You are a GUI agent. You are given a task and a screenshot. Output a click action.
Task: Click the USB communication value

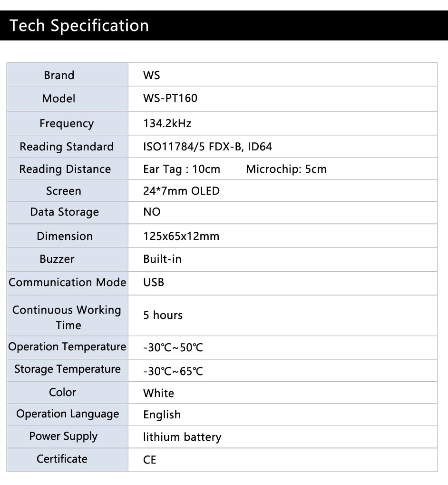[x=154, y=282]
